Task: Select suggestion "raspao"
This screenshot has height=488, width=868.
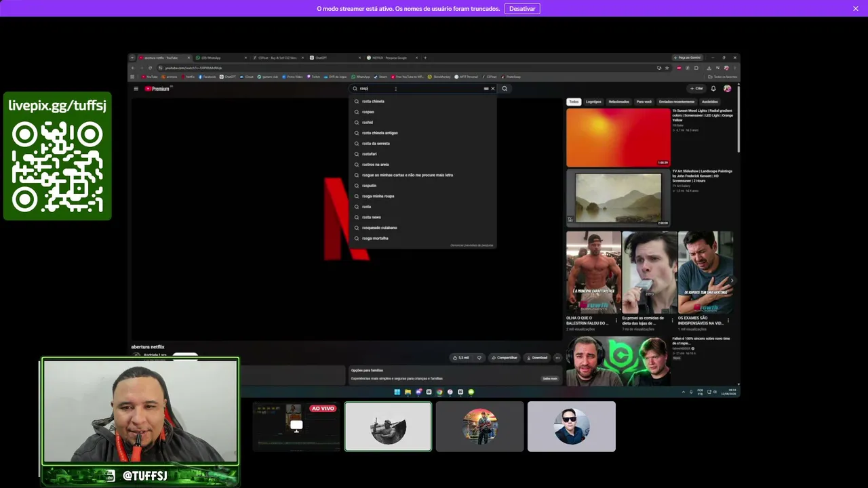Action: [x=422, y=112]
